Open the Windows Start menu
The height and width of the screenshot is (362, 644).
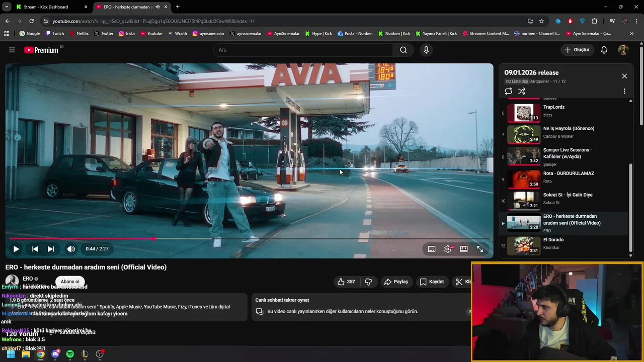point(11,354)
